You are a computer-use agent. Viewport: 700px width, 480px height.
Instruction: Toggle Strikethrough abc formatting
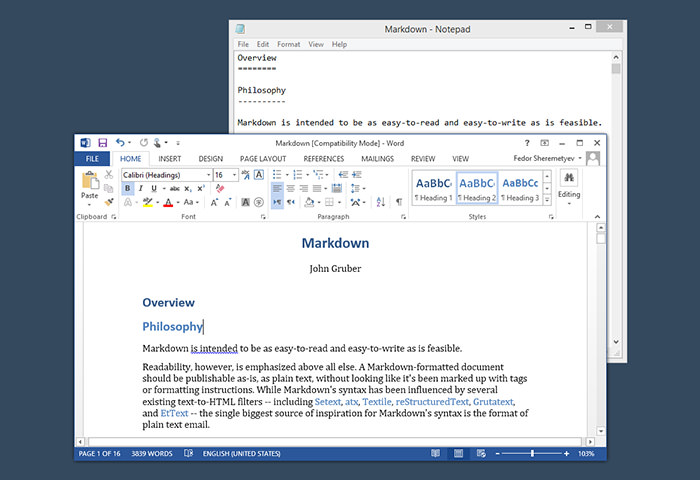175,188
